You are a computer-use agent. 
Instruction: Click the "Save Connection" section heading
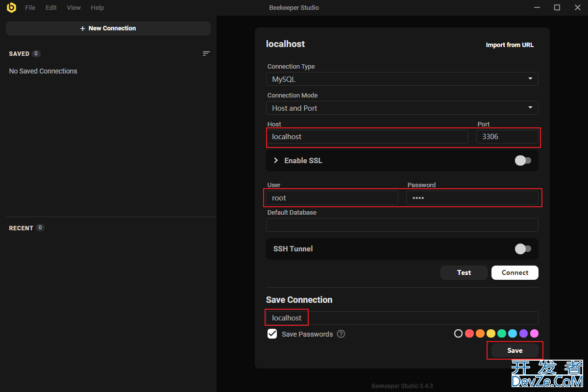(299, 300)
